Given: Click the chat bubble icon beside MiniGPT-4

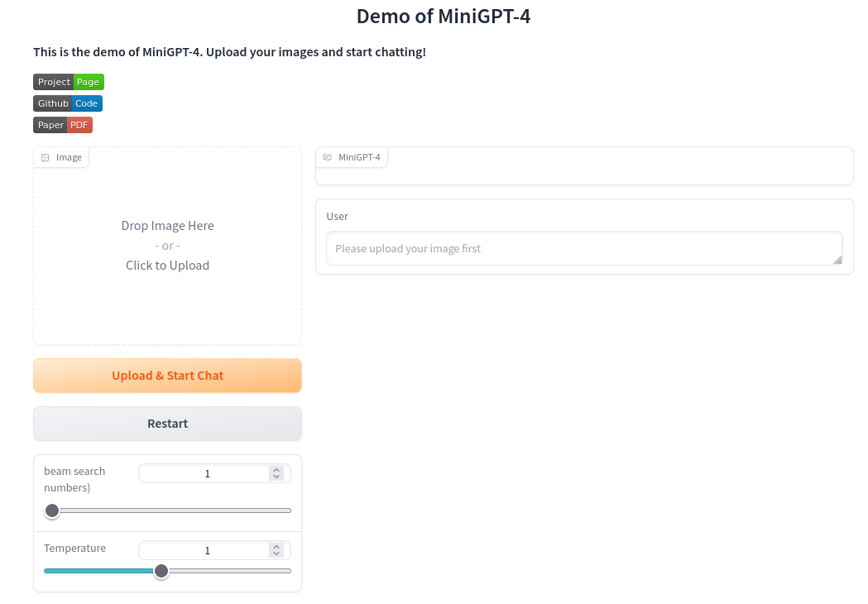Looking at the screenshot, I should click(x=328, y=157).
